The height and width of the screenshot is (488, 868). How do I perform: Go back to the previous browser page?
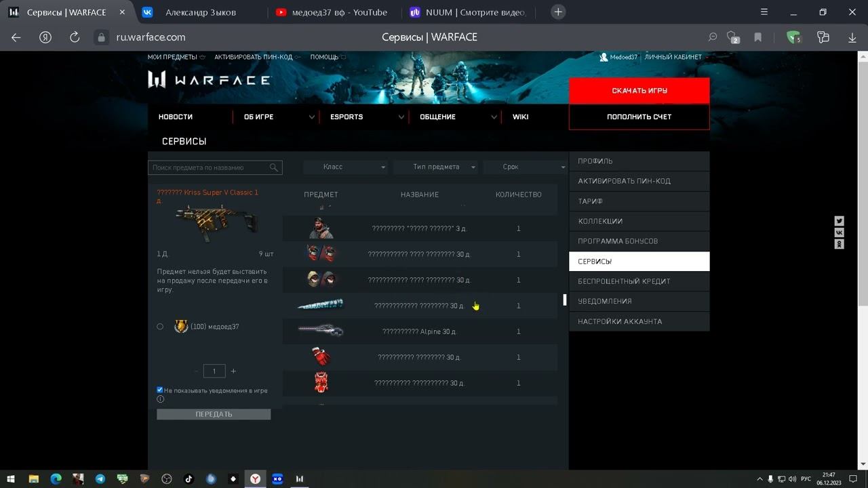point(16,37)
